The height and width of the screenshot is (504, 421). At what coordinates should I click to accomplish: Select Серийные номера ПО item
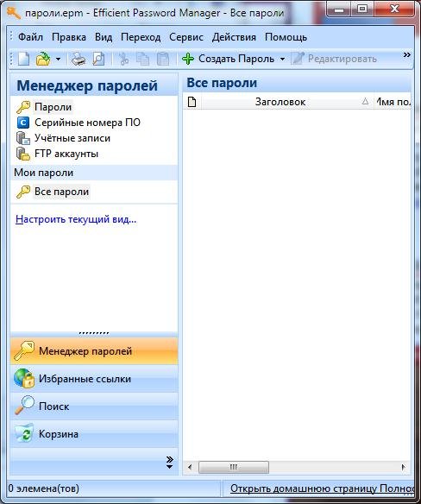pos(79,123)
